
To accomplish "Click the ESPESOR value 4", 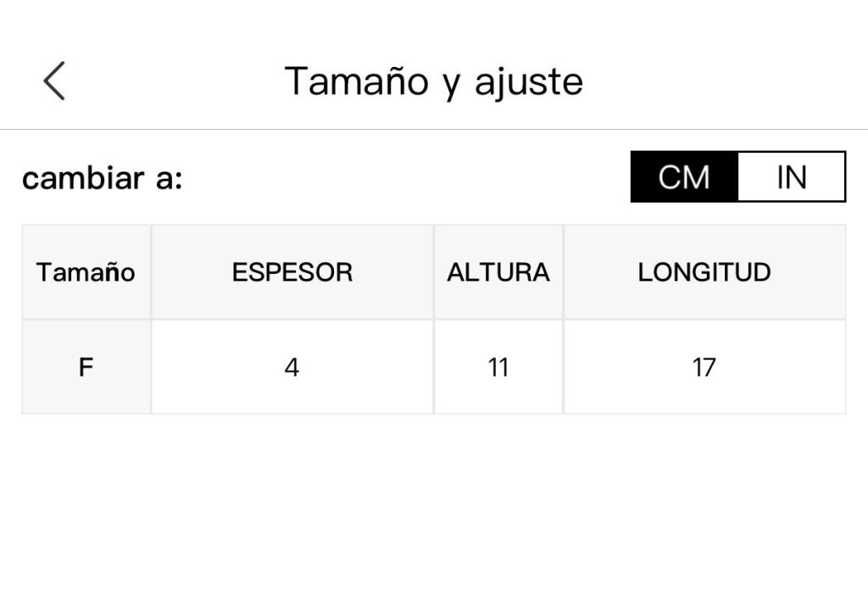I will pyautogui.click(x=292, y=367).
